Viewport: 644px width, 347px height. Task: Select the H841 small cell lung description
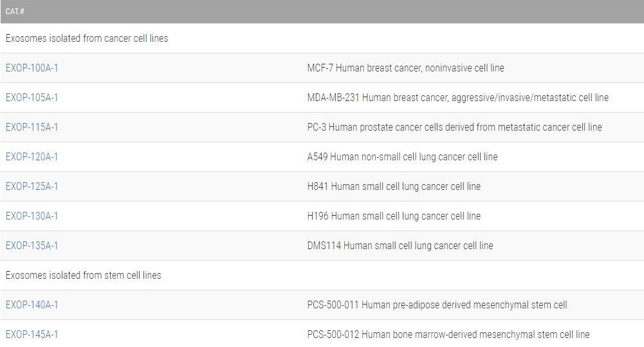tap(394, 187)
